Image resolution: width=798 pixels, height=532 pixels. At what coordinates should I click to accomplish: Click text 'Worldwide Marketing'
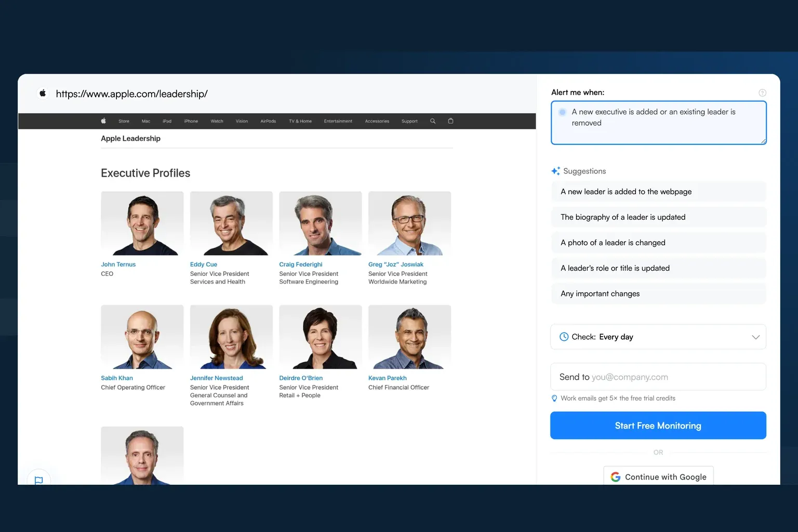(x=397, y=282)
